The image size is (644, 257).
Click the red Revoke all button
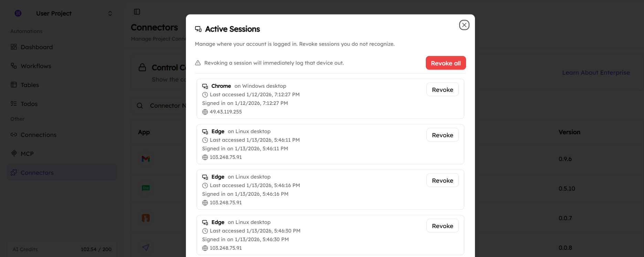pyautogui.click(x=445, y=63)
